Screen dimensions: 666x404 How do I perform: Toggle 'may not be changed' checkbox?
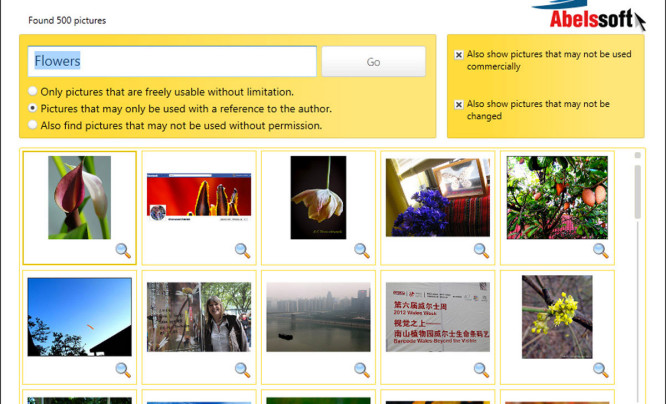[459, 105]
